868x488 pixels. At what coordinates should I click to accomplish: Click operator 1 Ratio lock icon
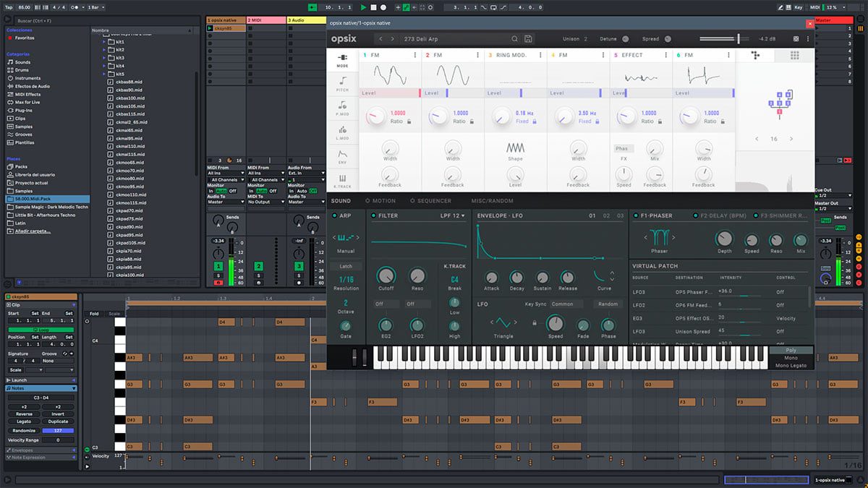click(409, 121)
